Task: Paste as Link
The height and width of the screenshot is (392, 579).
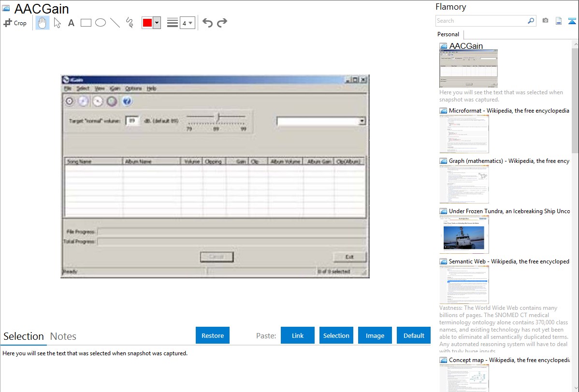Action: pos(298,335)
